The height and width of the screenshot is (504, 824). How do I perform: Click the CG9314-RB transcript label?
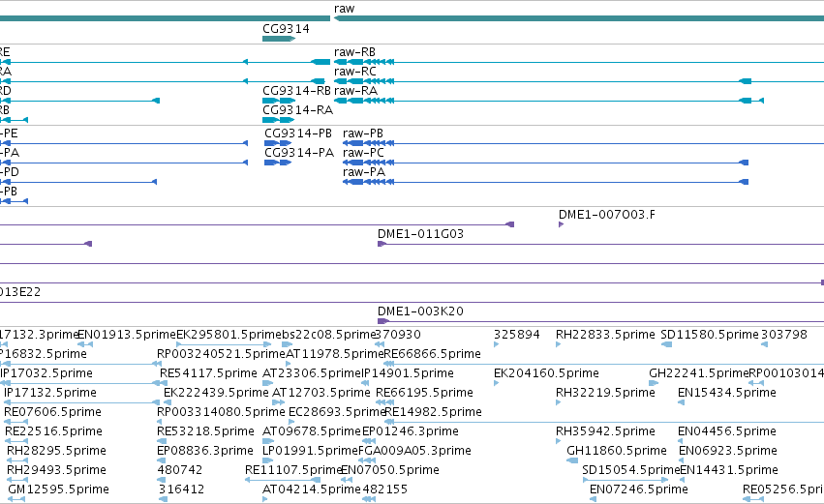tap(297, 91)
